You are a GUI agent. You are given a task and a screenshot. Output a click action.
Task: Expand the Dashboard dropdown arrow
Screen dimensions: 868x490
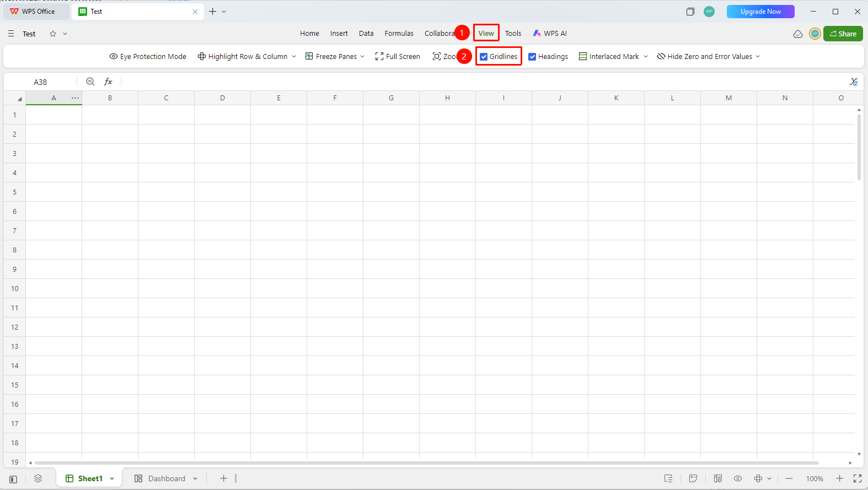(195, 478)
